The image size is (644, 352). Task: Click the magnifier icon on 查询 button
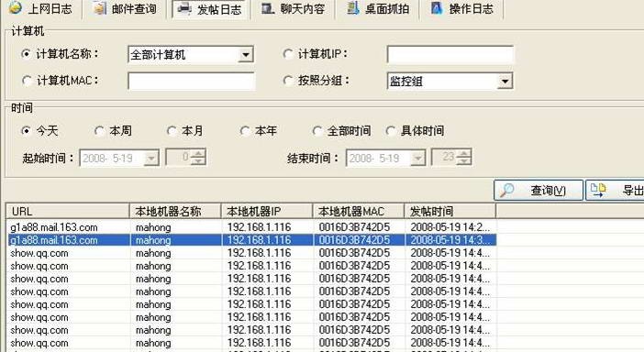coord(506,190)
